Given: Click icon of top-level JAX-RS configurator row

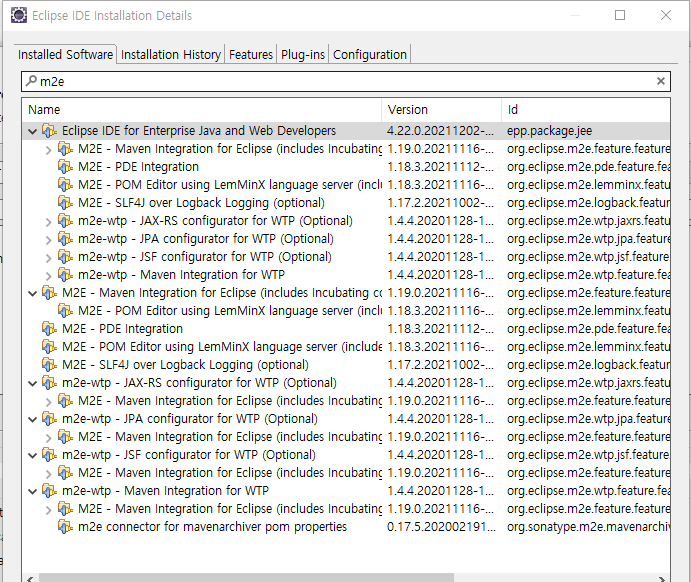Looking at the screenshot, I should (x=49, y=383).
